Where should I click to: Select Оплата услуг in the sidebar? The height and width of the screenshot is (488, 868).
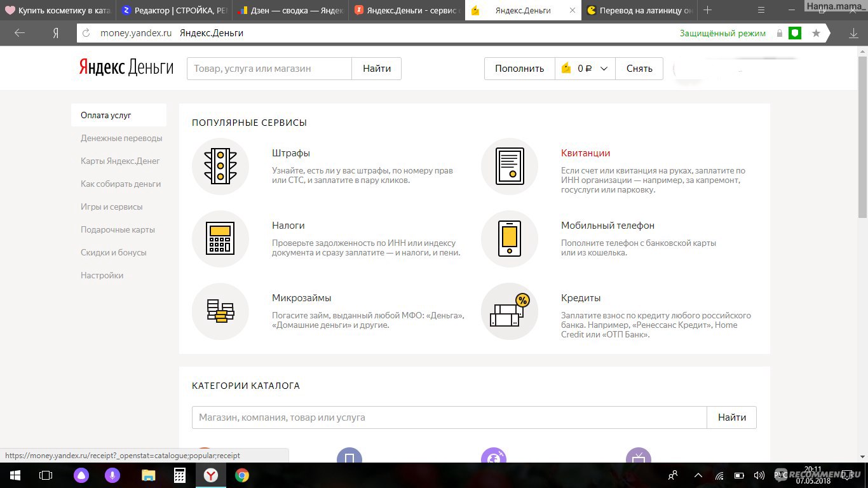pyautogui.click(x=119, y=115)
